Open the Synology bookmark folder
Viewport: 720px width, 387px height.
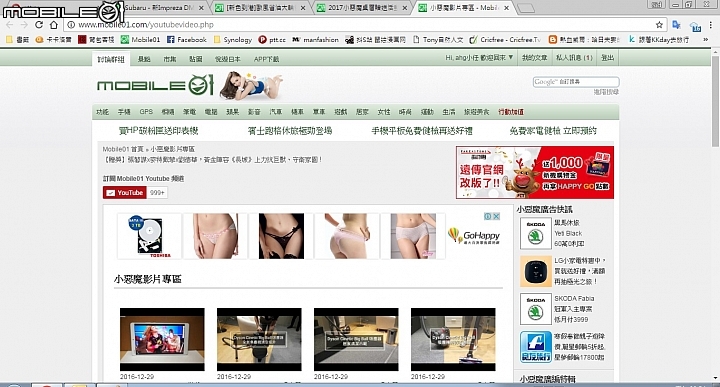[233, 40]
